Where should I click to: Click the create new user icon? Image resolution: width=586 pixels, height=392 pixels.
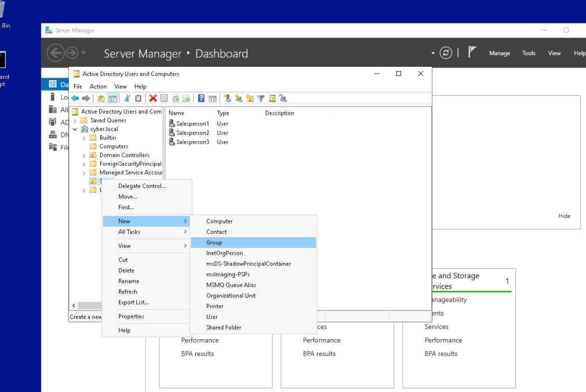click(228, 98)
